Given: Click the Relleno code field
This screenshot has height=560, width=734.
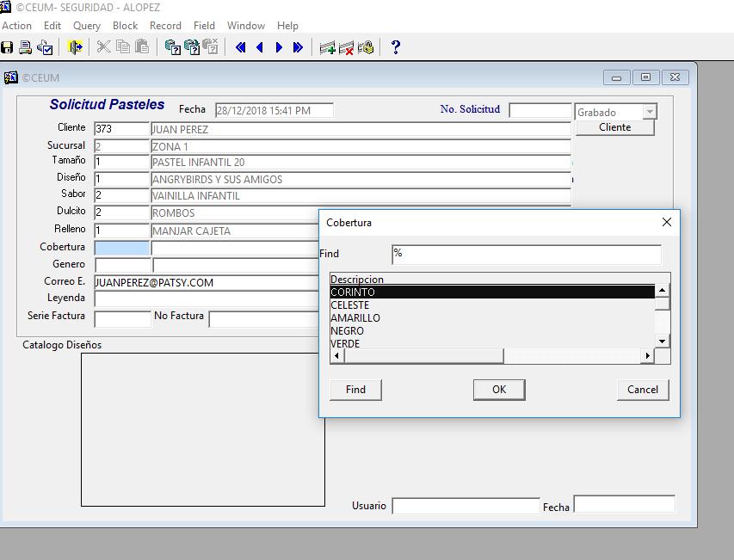Looking at the screenshot, I should point(121,231).
